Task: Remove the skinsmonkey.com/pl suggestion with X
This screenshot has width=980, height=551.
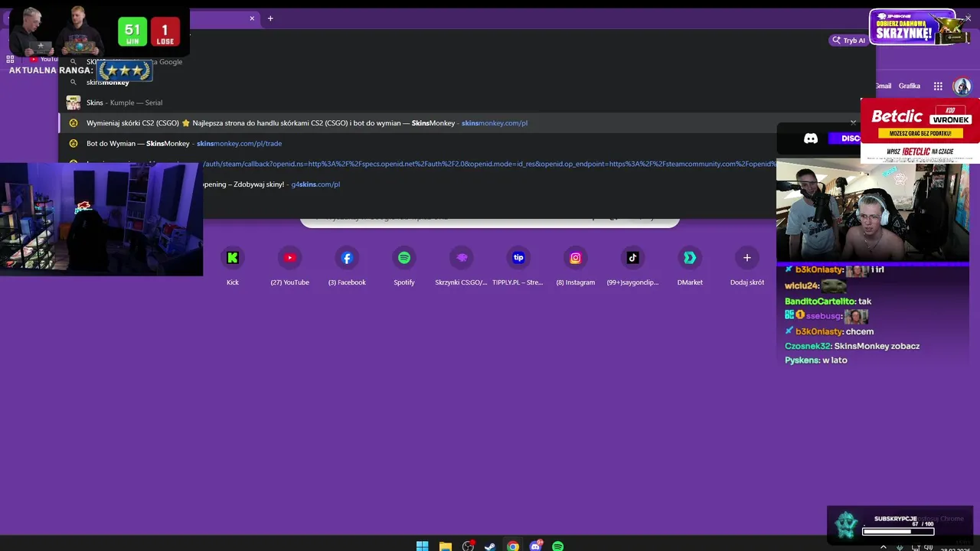Action: click(x=853, y=122)
